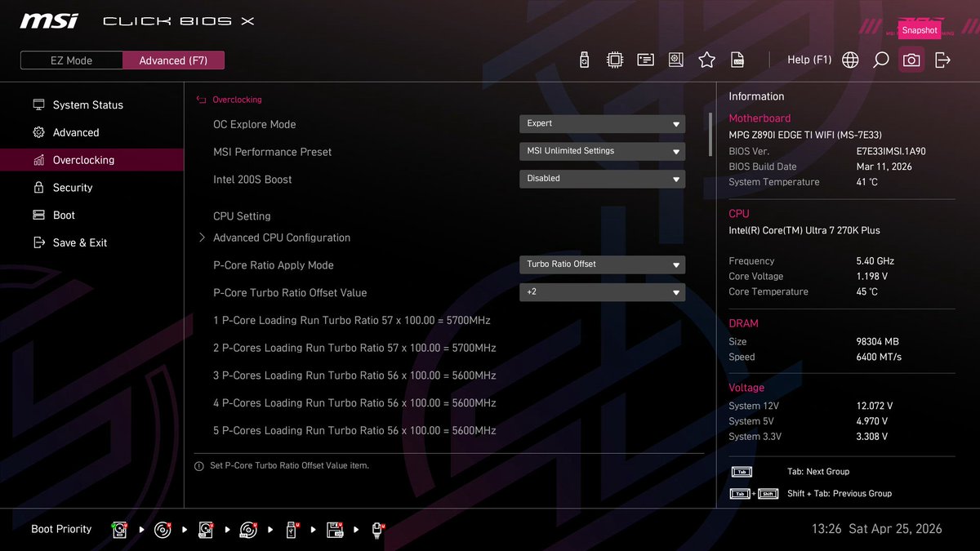Select Overclocking in sidebar
This screenshot has width=980, height=551.
point(91,160)
